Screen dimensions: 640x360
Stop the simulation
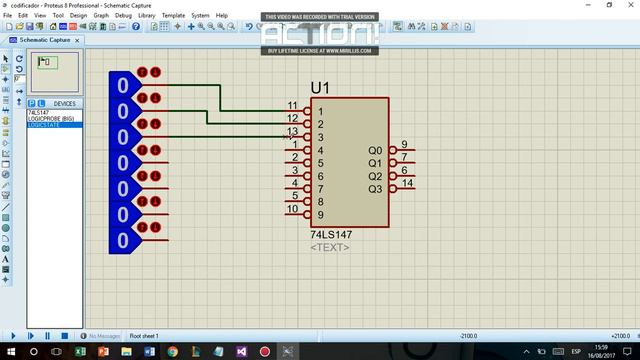pyautogui.click(x=64, y=336)
